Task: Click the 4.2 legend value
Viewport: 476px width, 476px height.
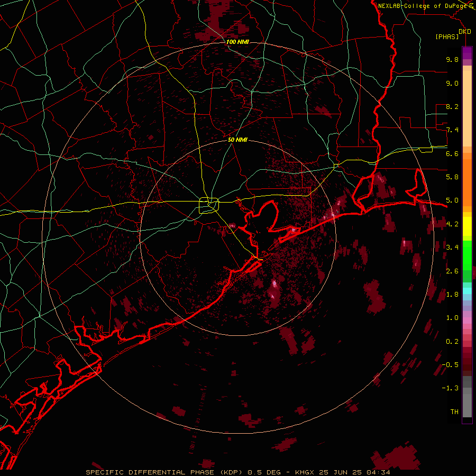Action: [x=452, y=224]
